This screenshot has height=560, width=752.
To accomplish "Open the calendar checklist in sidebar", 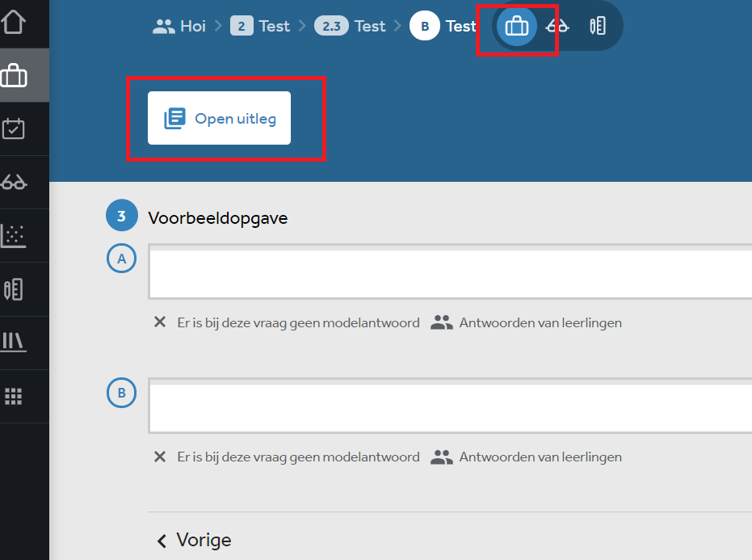I will pyautogui.click(x=14, y=128).
